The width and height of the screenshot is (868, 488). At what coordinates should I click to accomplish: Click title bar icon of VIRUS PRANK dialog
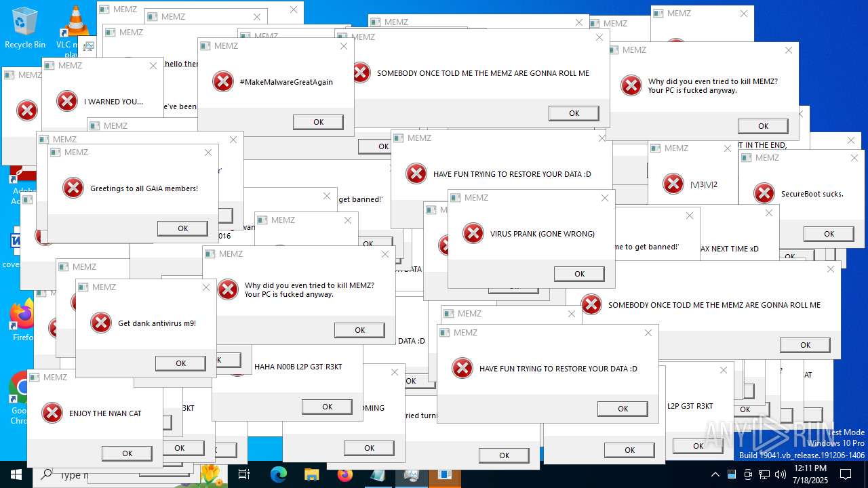tap(456, 198)
